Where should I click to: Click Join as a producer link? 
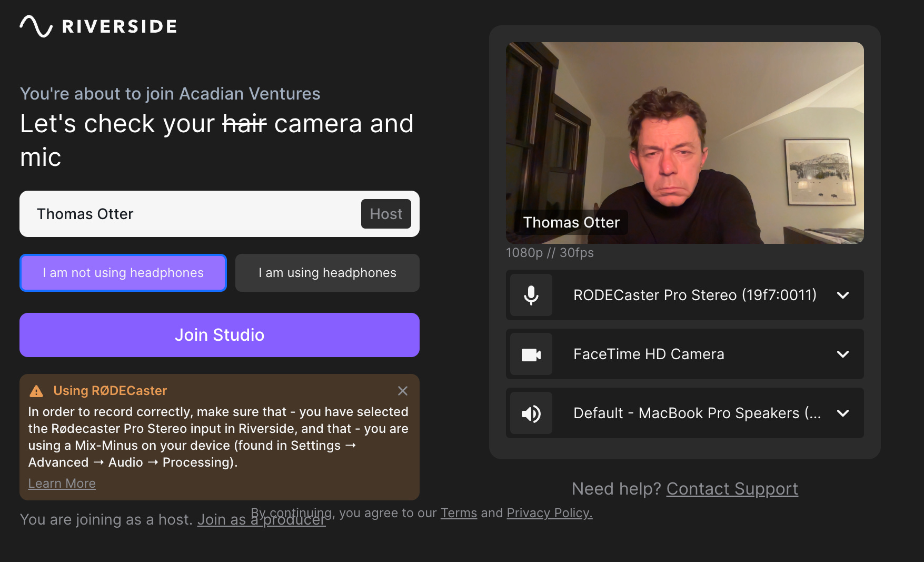pyautogui.click(x=262, y=520)
